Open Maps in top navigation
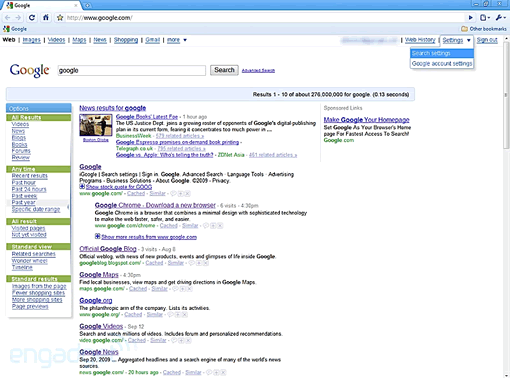Image resolution: width=510 pixels, height=378 pixels. (x=79, y=40)
